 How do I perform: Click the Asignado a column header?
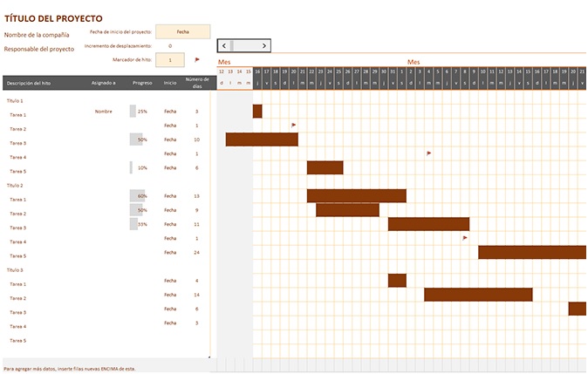click(103, 84)
